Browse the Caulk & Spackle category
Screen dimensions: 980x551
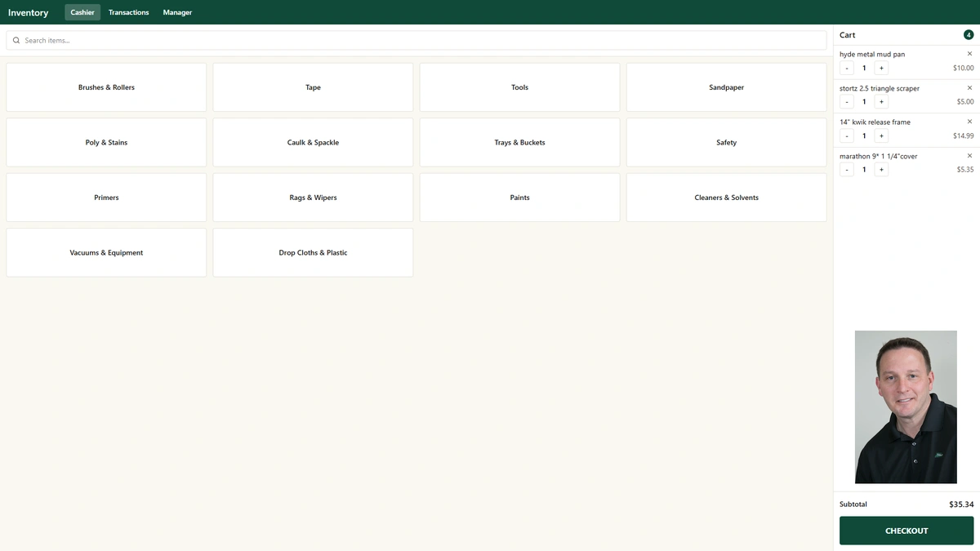tap(313, 142)
